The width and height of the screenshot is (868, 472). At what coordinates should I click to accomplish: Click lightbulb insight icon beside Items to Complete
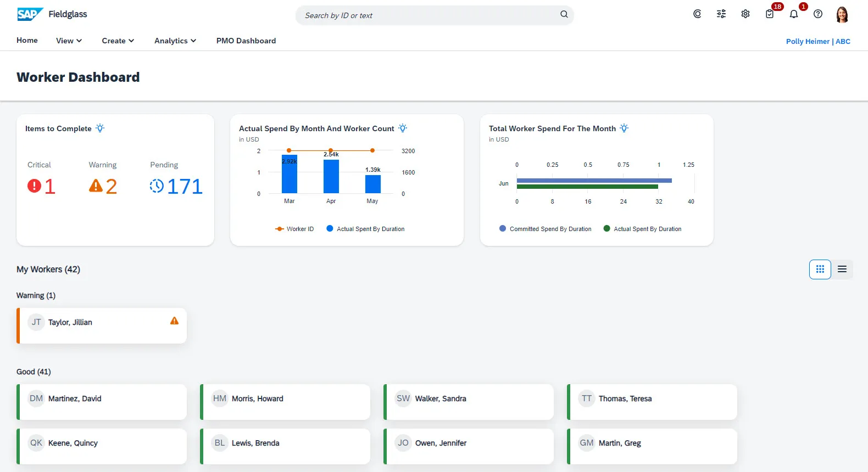pyautogui.click(x=100, y=128)
